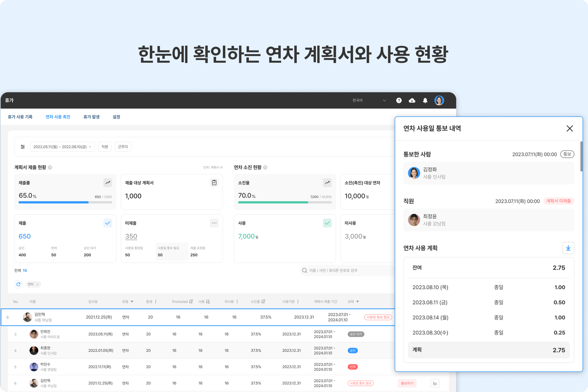Download the 연차 사용 계획 via arrow icon

click(568, 248)
